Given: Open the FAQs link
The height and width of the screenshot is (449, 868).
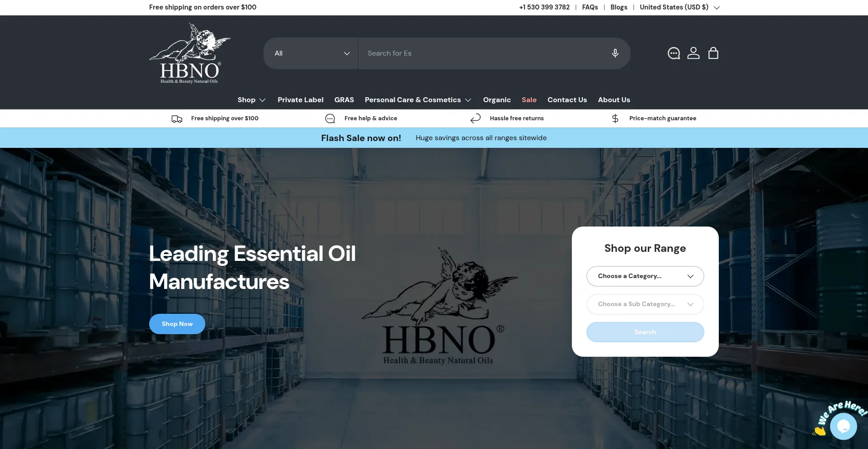Looking at the screenshot, I should pyautogui.click(x=590, y=7).
